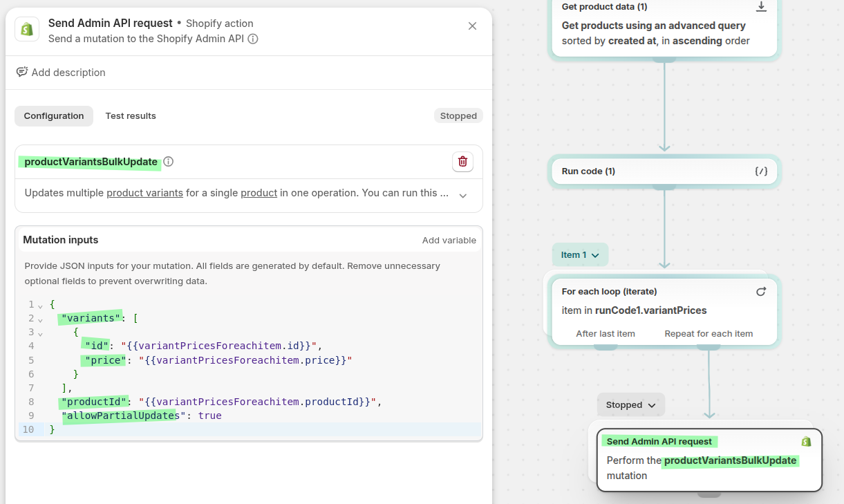This screenshot has height=504, width=844.
Task: Fold the code block at line 1
Action: (x=40, y=305)
